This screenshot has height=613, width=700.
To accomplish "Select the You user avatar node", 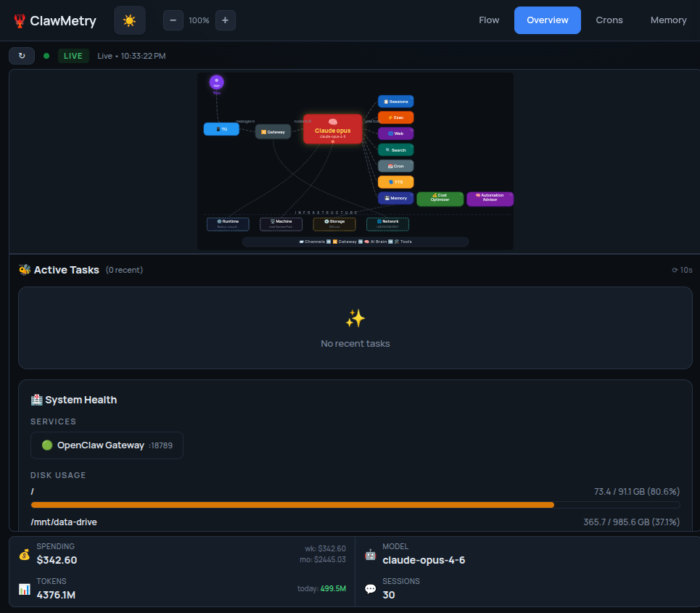I will pos(216,83).
